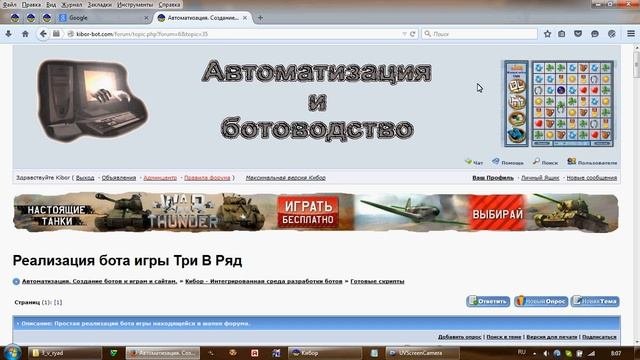Switch to the first pinned tab

(15, 18)
